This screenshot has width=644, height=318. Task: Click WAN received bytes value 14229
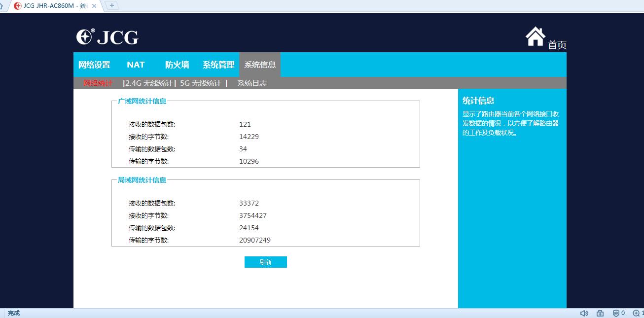tap(249, 137)
